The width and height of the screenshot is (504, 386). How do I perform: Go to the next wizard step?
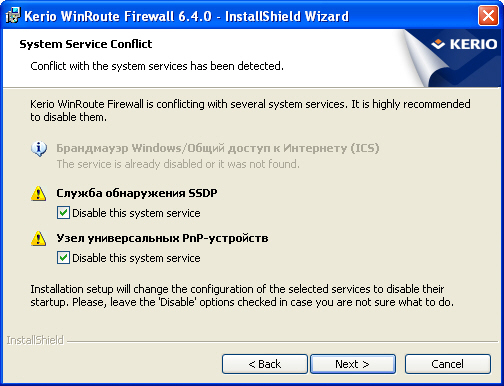[x=353, y=364]
